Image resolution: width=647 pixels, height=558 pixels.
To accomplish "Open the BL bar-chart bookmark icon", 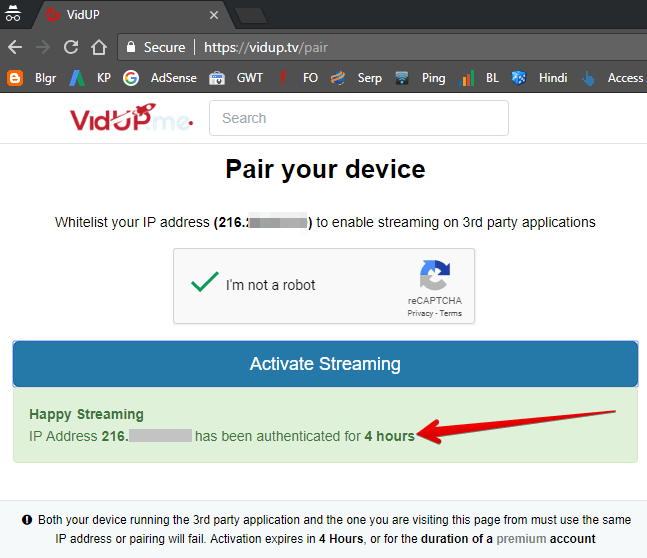I will click(466, 78).
